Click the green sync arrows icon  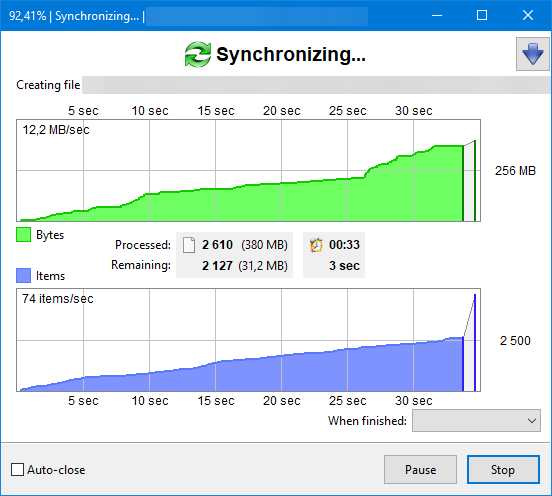pos(198,55)
